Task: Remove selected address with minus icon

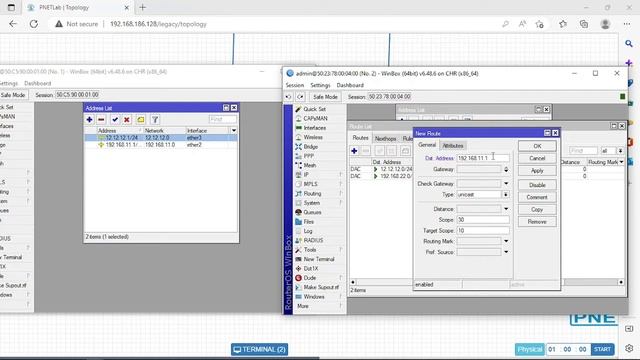Action: coord(101,120)
